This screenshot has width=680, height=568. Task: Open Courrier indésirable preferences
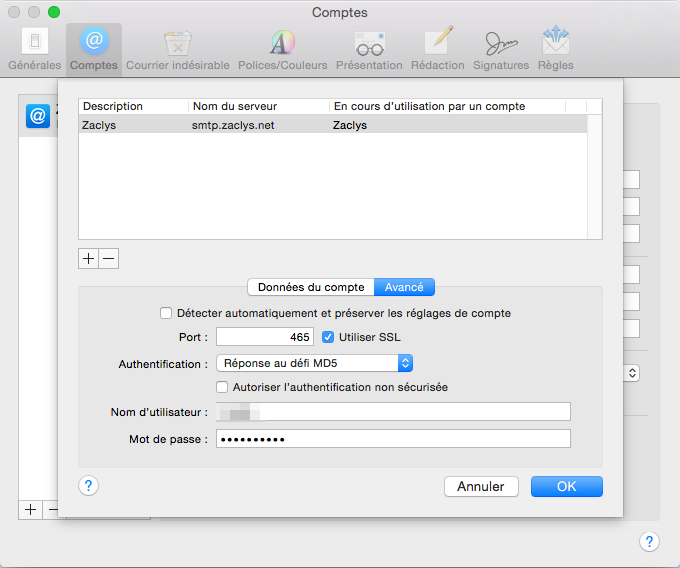[178, 48]
